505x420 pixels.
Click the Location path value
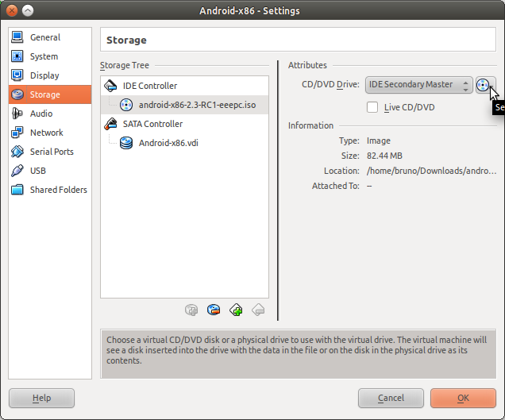431,171
